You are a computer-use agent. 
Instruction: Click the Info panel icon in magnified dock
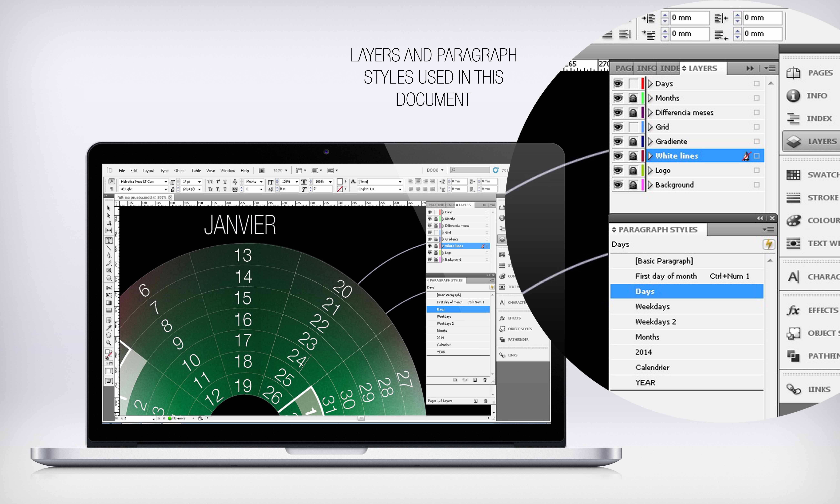pyautogui.click(x=793, y=95)
